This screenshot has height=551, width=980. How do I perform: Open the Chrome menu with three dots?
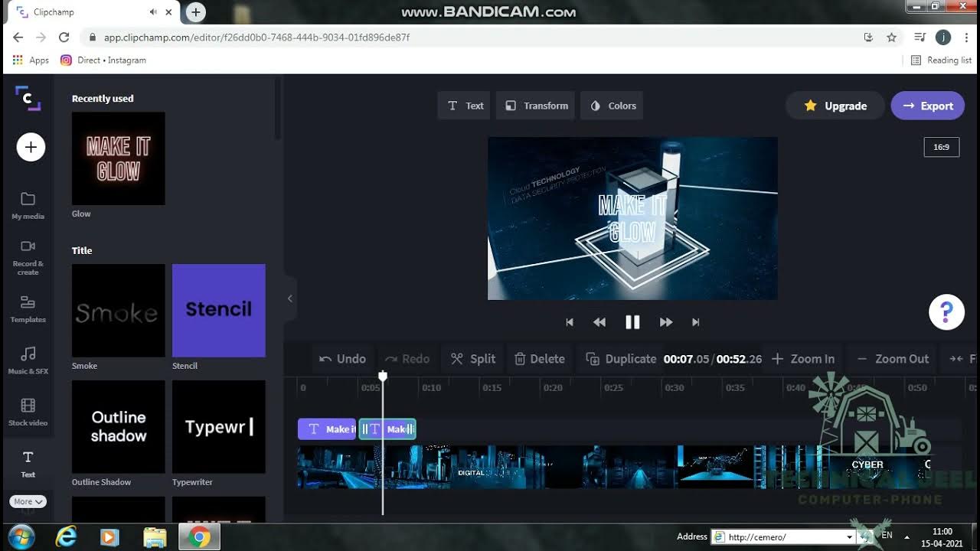point(966,37)
